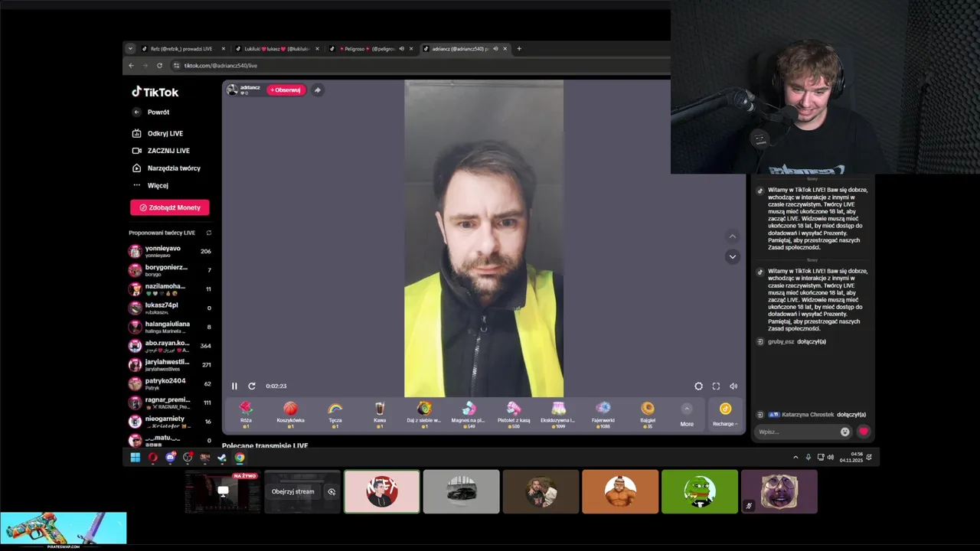Open halangaiuliana suggested creator
This screenshot has height=551, width=980.
[x=170, y=327]
